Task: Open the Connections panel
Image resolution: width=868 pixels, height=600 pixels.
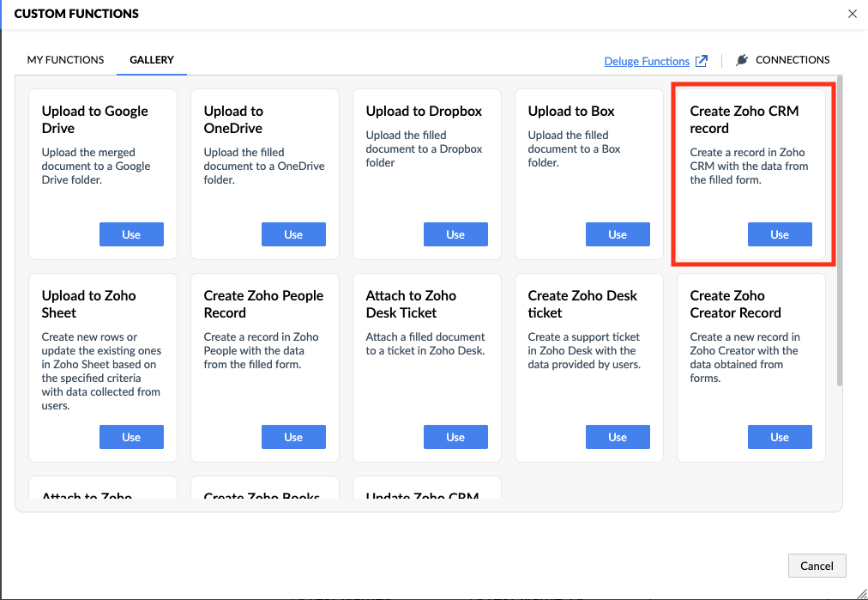Action: [792, 60]
